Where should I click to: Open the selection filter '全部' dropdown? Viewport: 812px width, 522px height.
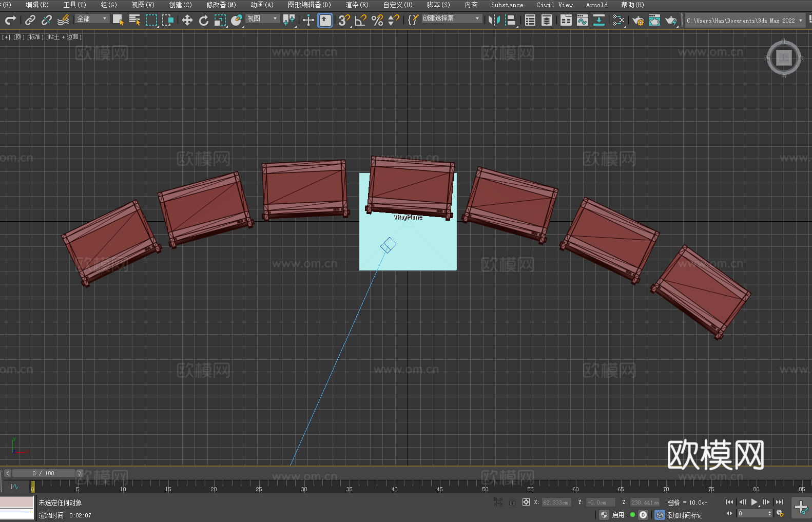pos(92,18)
